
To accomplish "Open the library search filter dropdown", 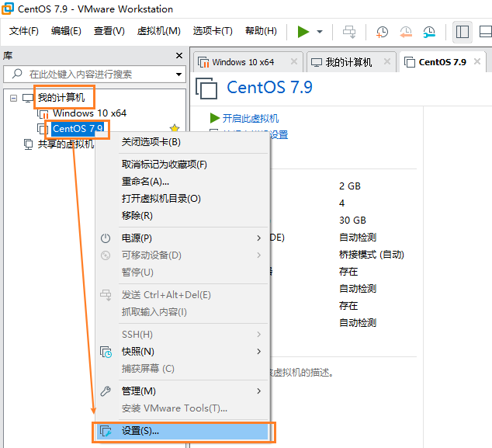I will (x=178, y=75).
